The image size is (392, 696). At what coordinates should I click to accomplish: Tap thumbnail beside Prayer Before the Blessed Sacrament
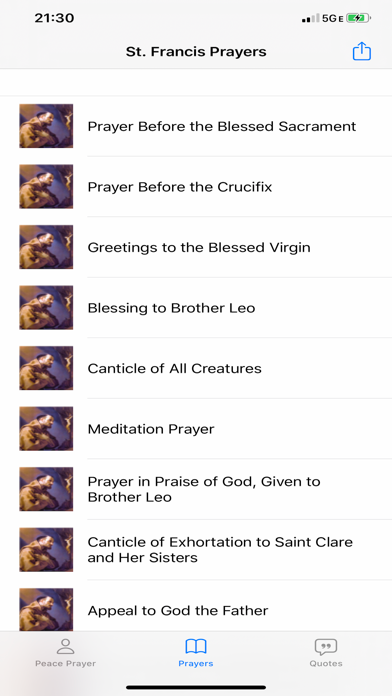point(46,126)
